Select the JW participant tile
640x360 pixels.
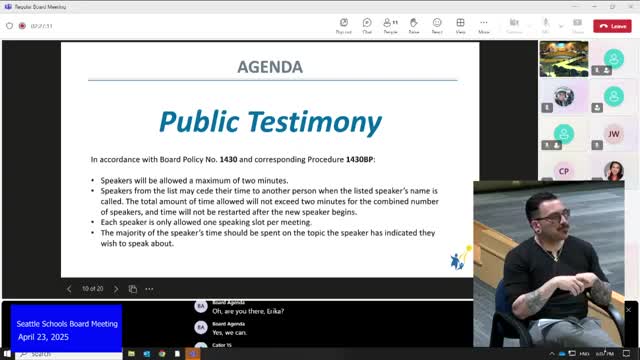click(613, 134)
